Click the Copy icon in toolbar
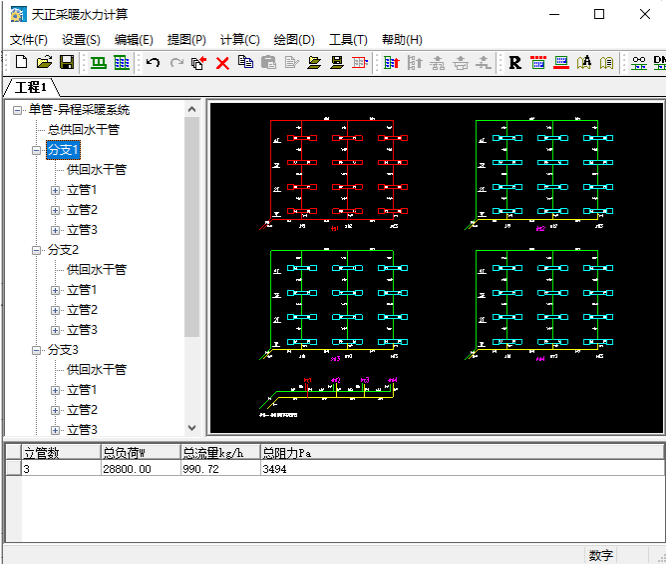This screenshot has width=668, height=564. tap(245, 63)
